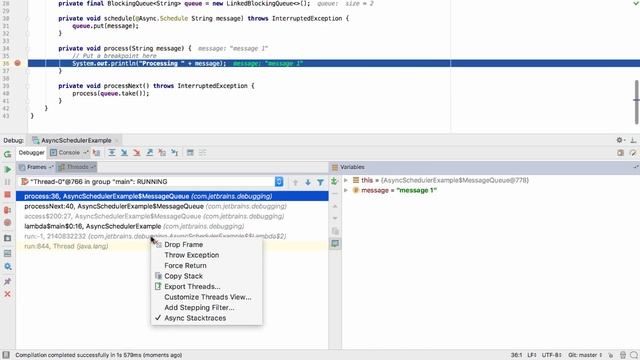Choose Add Stepping Filter... entry

206,307
